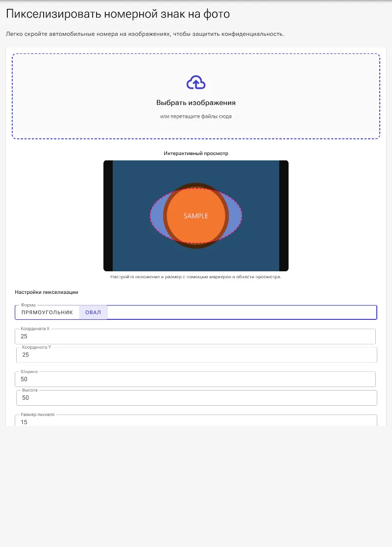The height and width of the screenshot is (547, 392).
Task: Click the page title 'Пикселизировать номерной знак на фото'
Action: click(118, 14)
